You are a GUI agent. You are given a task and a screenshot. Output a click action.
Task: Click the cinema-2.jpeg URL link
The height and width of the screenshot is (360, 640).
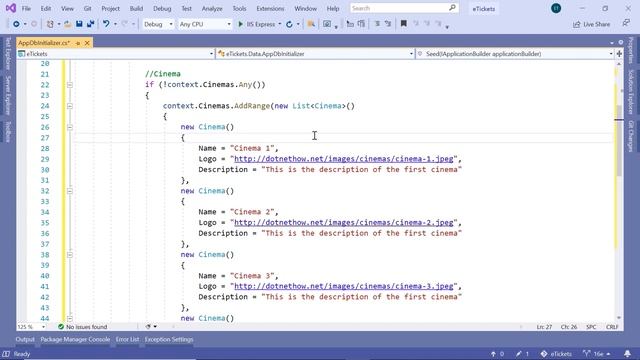coord(344,223)
